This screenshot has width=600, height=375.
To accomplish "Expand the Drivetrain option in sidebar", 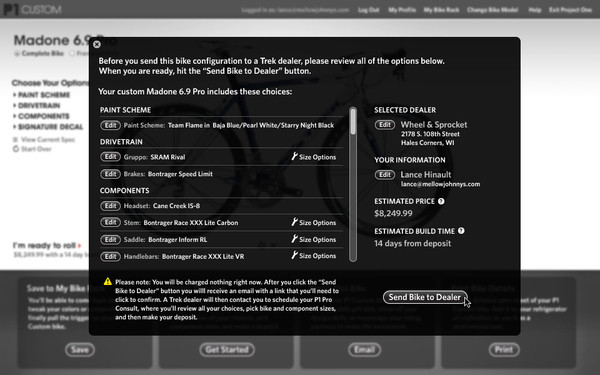I will click(x=36, y=106).
